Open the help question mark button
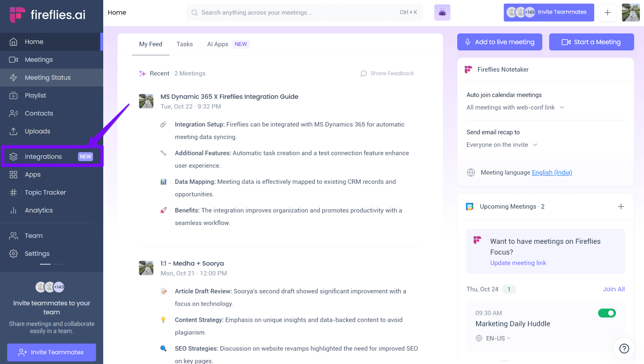The height and width of the screenshot is (364, 644). [x=624, y=348]
